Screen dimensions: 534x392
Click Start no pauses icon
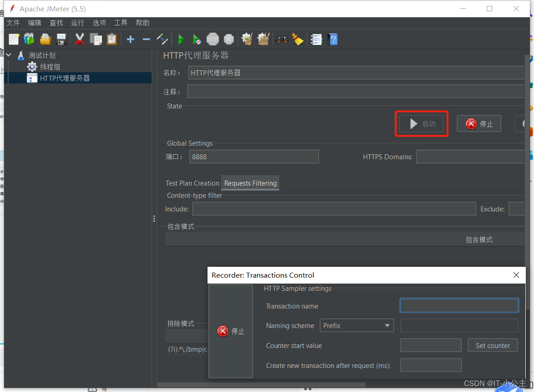(x=197, y=39)
